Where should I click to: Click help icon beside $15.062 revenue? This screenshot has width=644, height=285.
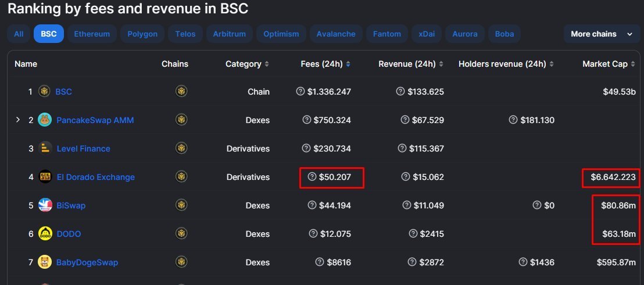point(406,176)
